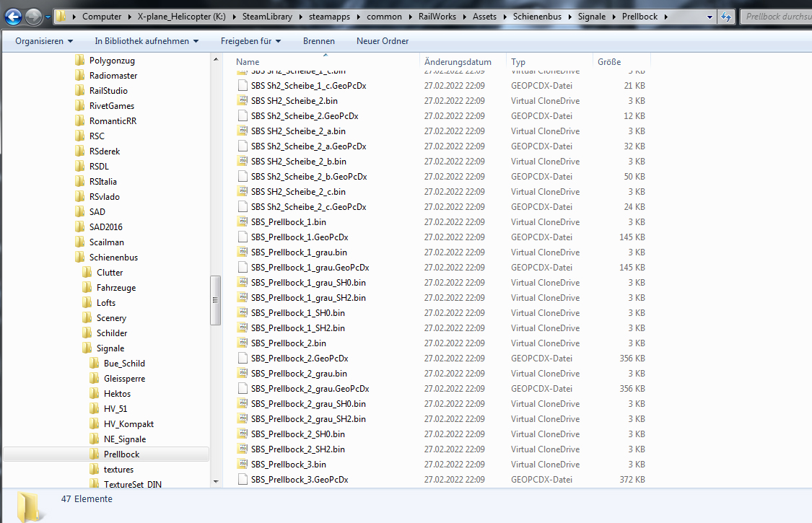Click the Schilder folder icon

click(87, 333)
